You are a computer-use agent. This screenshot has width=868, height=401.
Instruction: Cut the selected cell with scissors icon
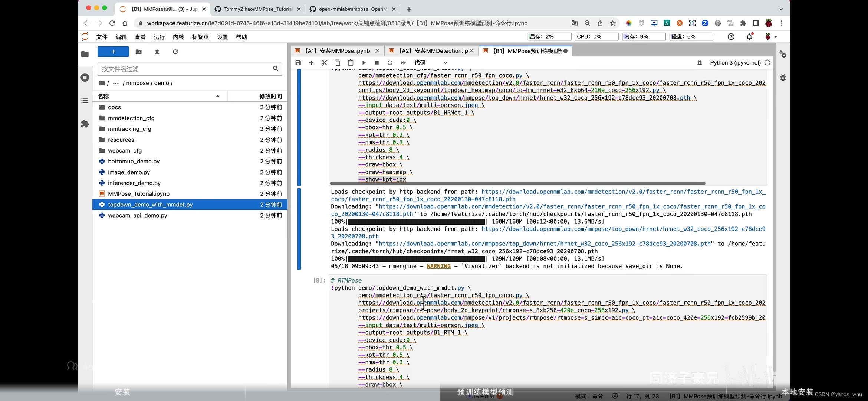click(x=324, y=63)
